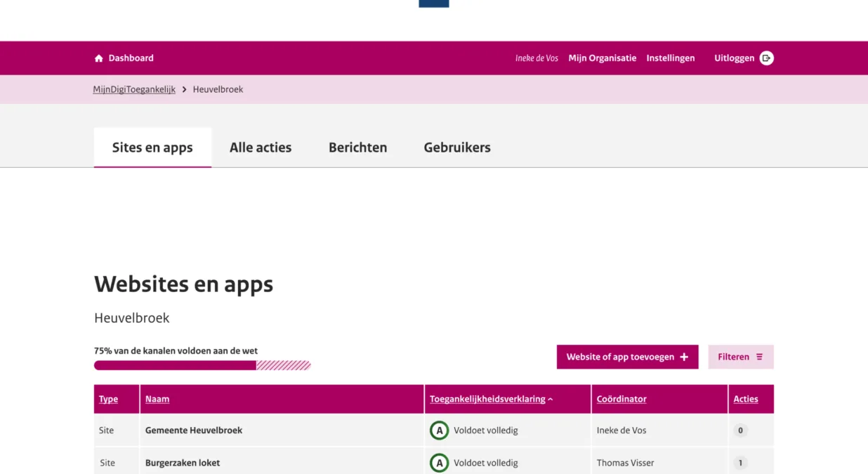Switch to the Alle acties tab

click(x=261, y=147)
